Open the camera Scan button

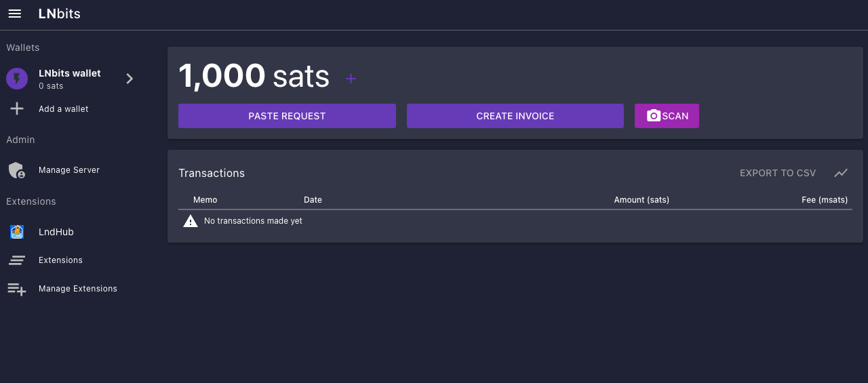[x=667, y=116]
